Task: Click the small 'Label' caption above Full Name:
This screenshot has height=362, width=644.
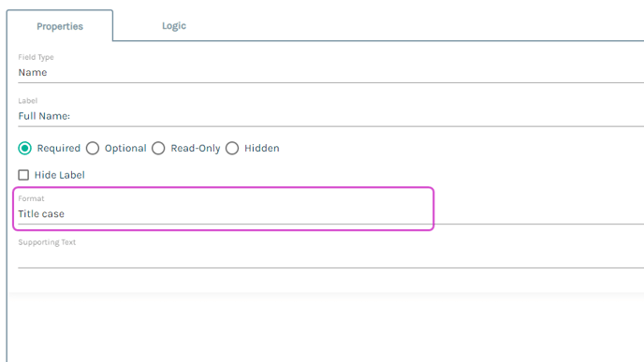Action: pyautogui.click(x=27, y=101)
